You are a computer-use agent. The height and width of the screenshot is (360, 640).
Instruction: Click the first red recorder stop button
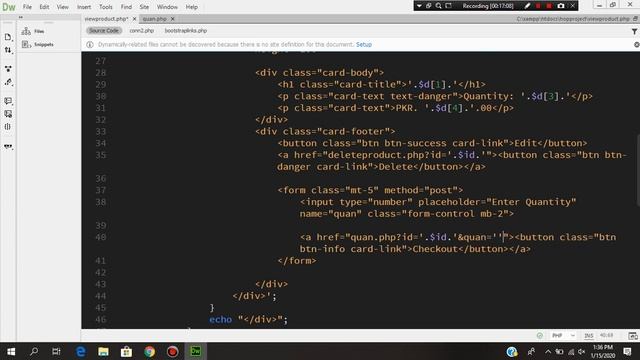point(538,6)
